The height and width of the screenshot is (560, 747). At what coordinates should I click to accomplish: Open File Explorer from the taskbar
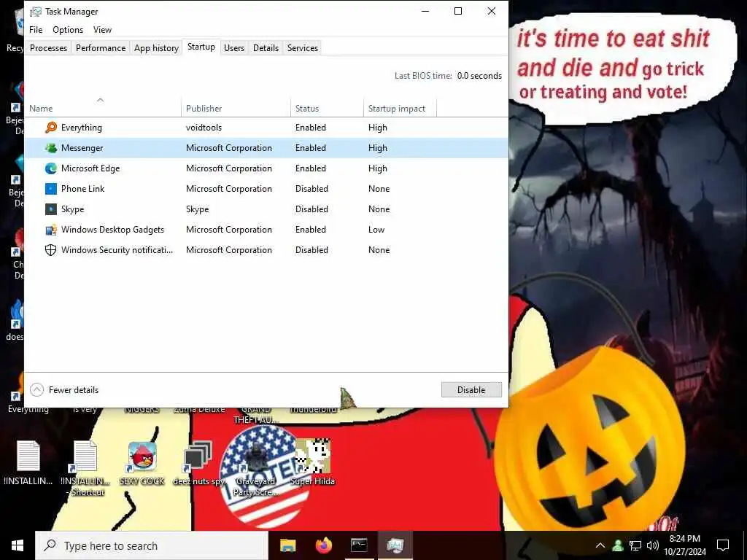(287, 545)
